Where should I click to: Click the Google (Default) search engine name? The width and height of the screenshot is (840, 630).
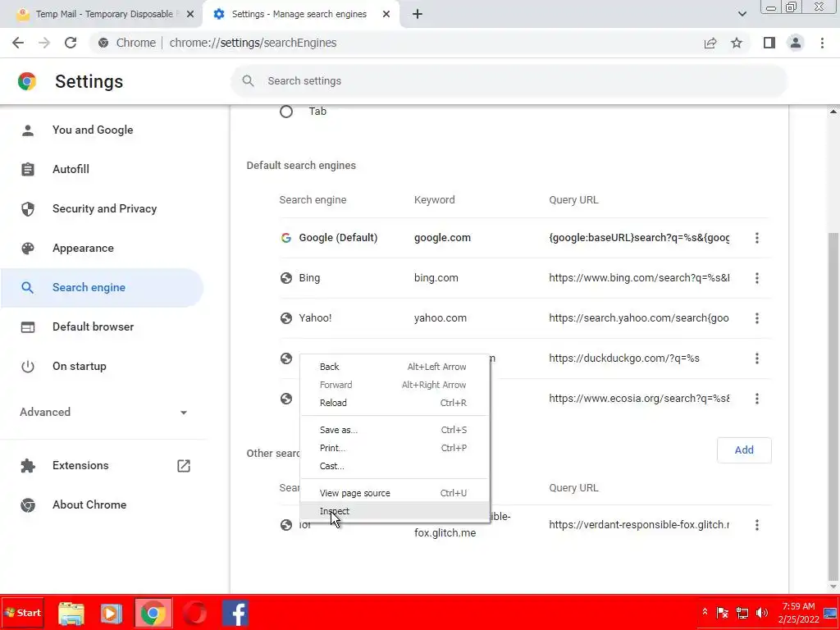pyautogui.click(x=338, y=238)
